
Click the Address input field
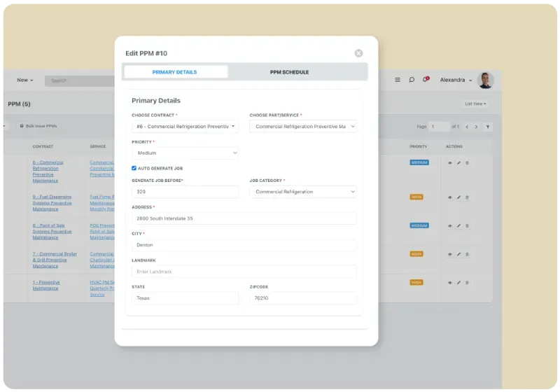pos(244,218)
